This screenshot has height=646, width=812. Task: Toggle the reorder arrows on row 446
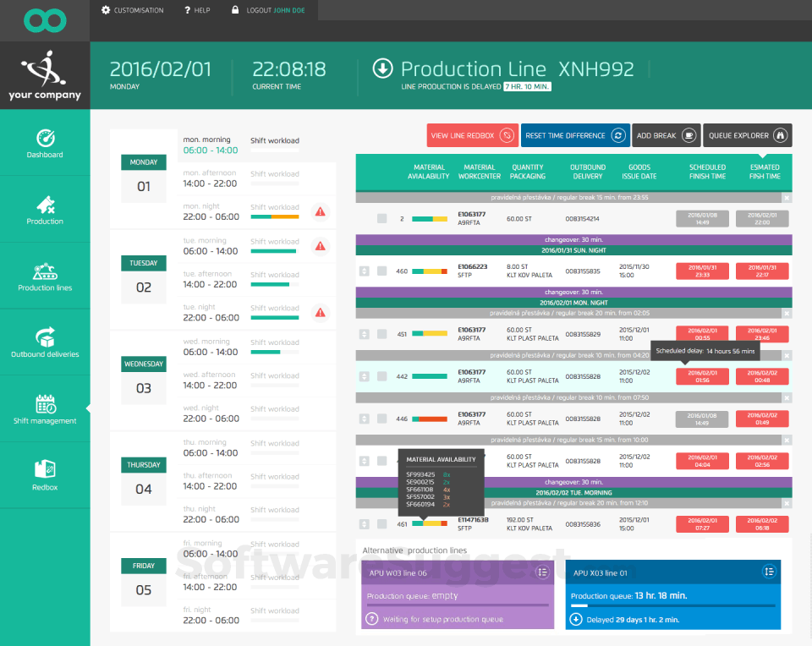365,419
